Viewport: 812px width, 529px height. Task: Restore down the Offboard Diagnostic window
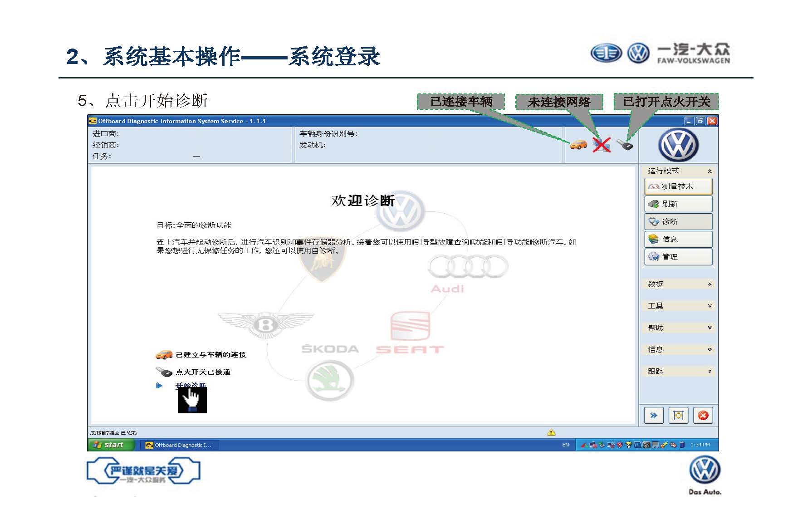pos(700,121)
